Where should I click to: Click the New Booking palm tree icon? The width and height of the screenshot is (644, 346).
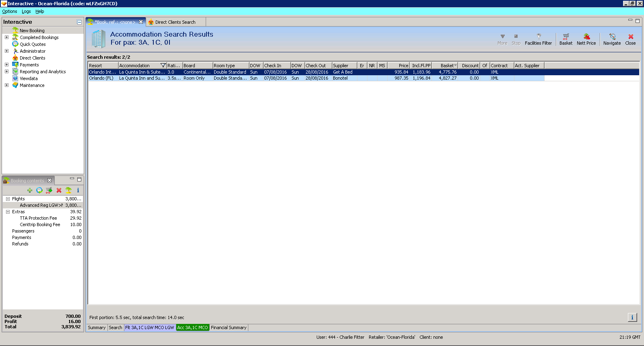pyautogui.click(x=15, y=30)
